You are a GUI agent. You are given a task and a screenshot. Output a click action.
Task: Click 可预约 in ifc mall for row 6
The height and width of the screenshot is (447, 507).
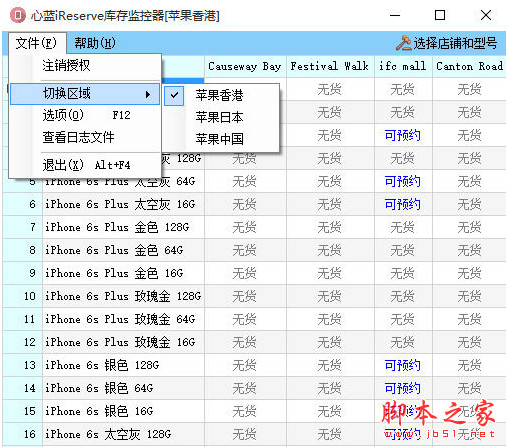[x=402, y=204]
